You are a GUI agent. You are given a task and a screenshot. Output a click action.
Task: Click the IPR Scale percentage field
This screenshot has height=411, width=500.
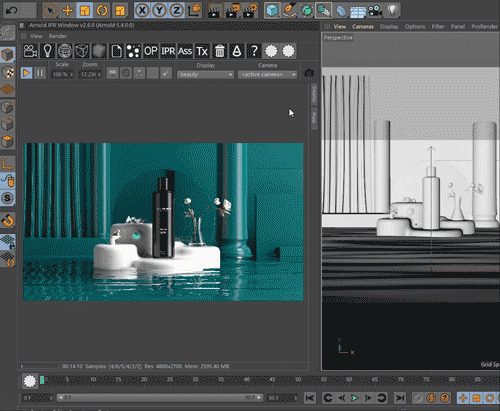pyautogui.click(x=62, y=74)
